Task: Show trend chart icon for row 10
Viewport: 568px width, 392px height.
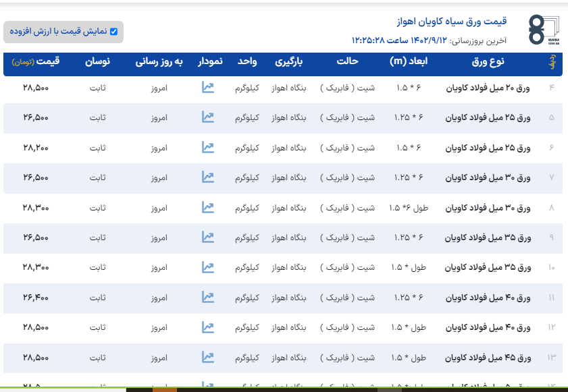Action: pos(208,267)
